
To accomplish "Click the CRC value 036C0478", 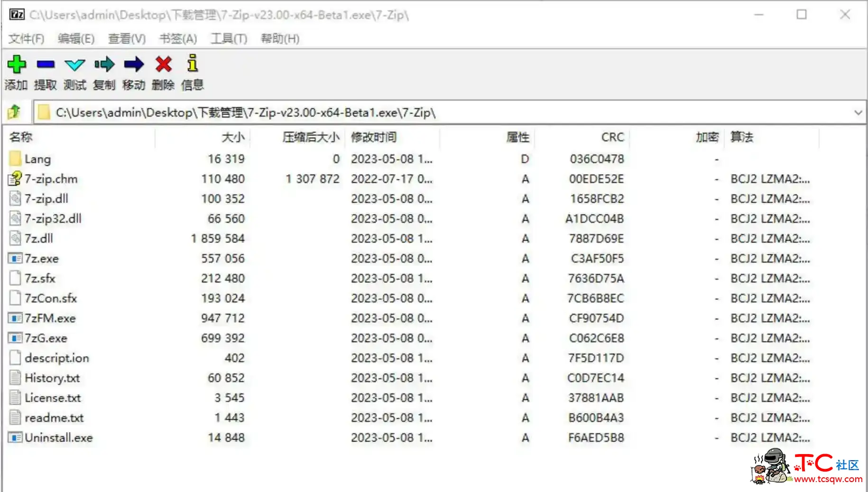I will (x=597, y=159).
